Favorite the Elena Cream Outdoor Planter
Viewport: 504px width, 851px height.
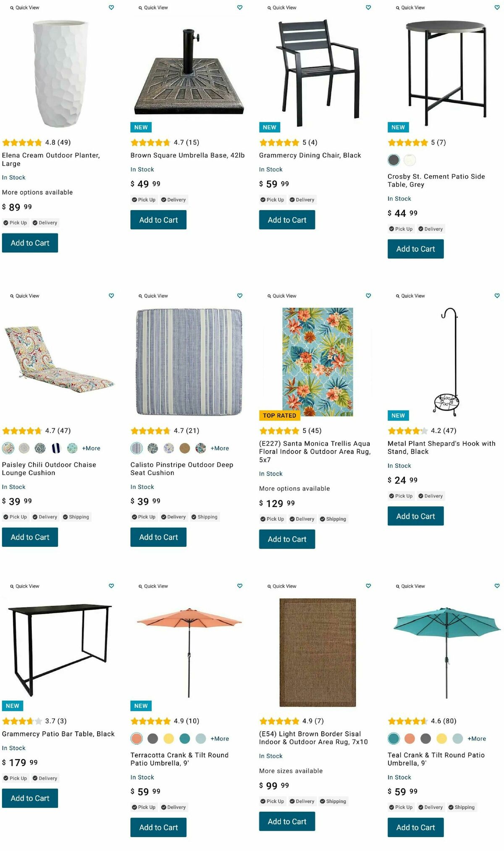click(x=111, y=8)
